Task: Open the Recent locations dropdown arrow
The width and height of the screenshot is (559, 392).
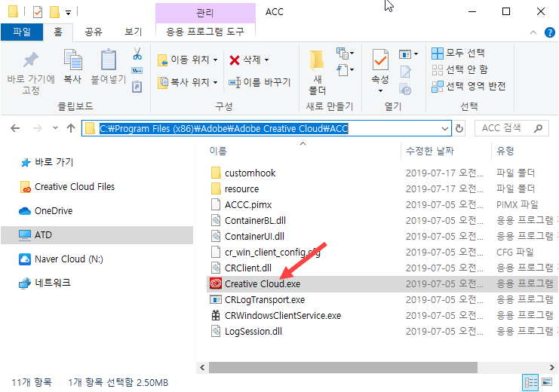Action: [55, 128]
